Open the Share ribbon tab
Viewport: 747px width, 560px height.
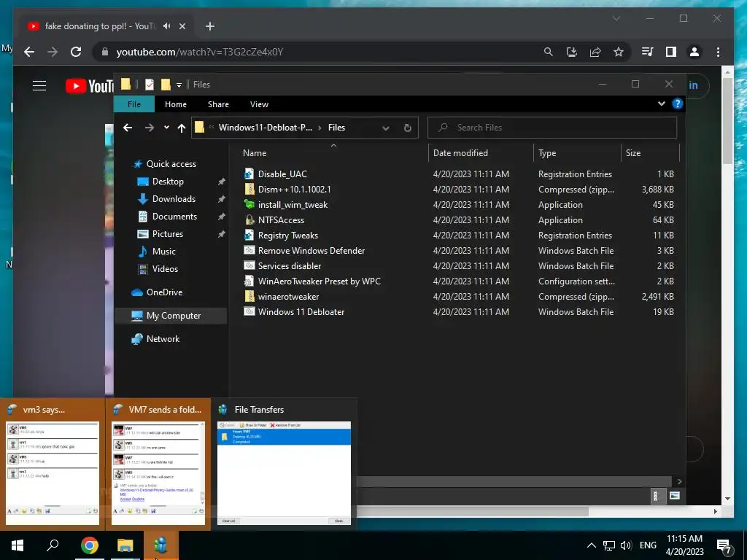(218, 104)
